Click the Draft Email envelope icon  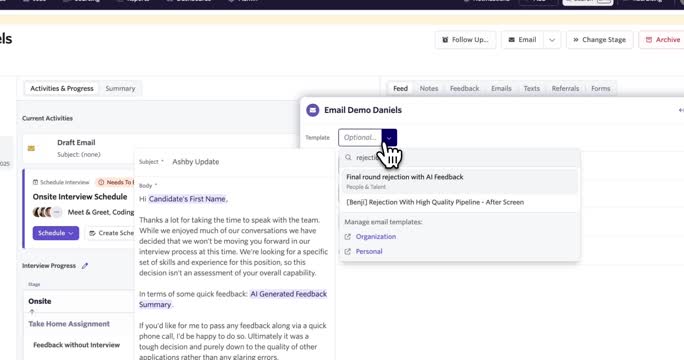click(x=31, y=148)
